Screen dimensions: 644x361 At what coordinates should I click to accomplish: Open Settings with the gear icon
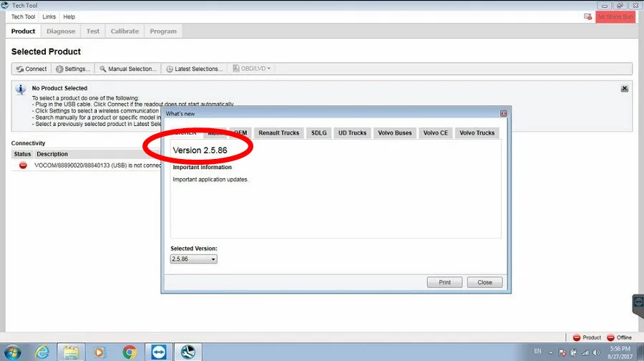[73, 69]
